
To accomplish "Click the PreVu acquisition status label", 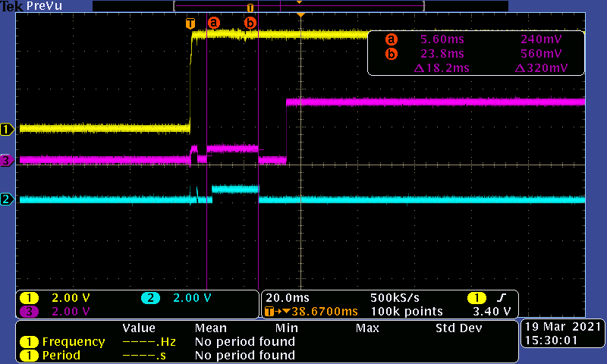I will click(44, 6).
